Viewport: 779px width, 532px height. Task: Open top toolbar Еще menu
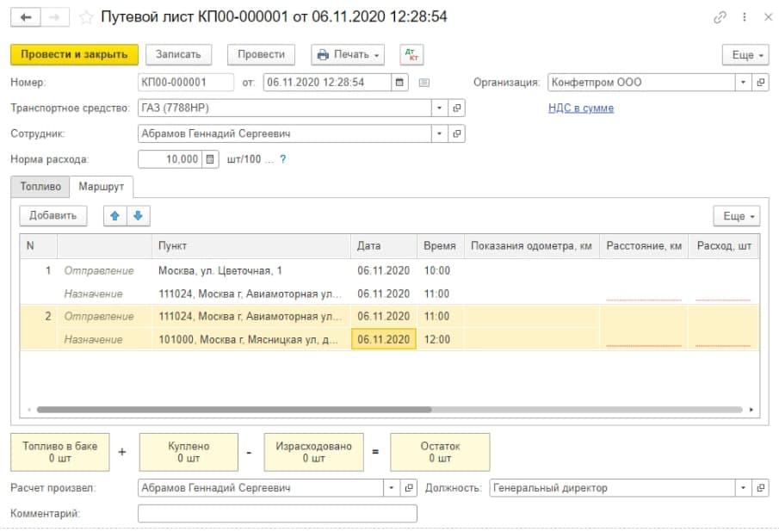click(x=745, y=54)
